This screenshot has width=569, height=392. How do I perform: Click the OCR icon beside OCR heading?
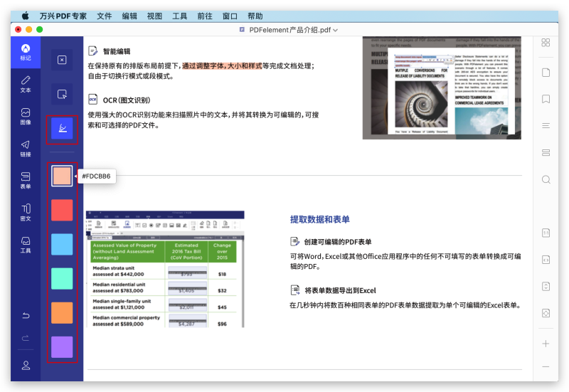tap(93, 100)
